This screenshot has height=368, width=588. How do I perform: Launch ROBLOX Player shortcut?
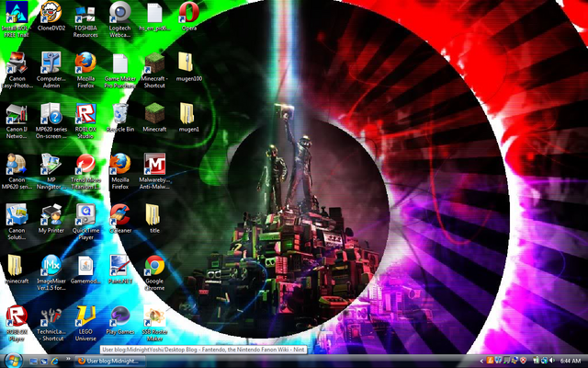tap(17, 324)
